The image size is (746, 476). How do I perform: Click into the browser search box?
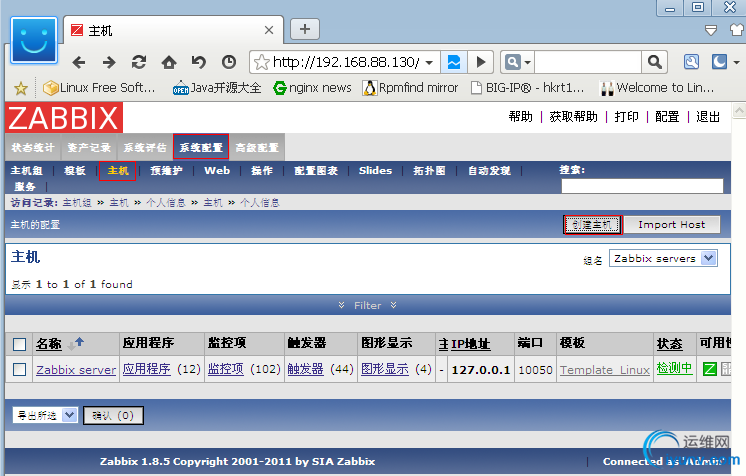(x=588, y=62)
